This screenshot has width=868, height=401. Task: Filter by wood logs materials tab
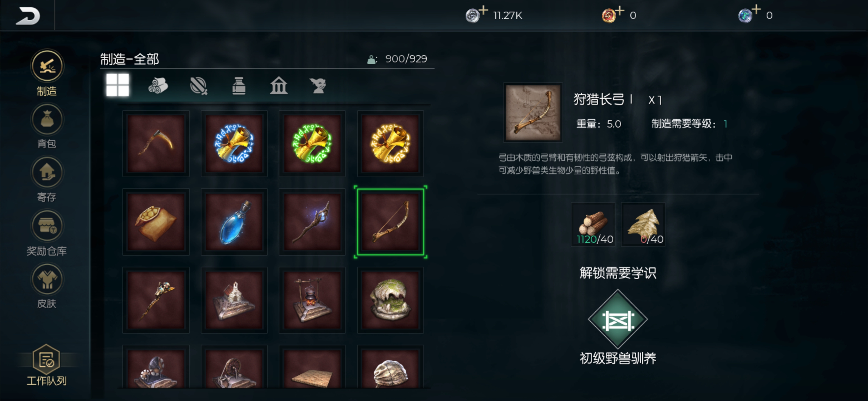pyautogui.click(x=158, y=85)
